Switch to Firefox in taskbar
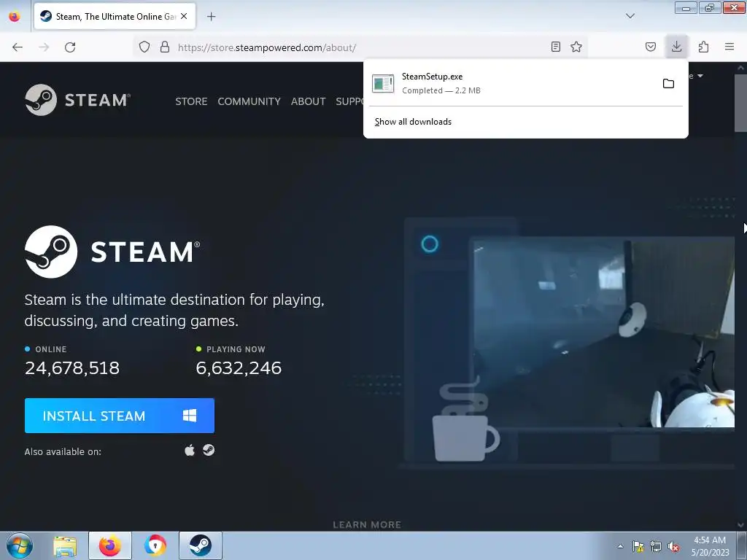Viewport: 747px width, 560px height. tap(110, 545)
